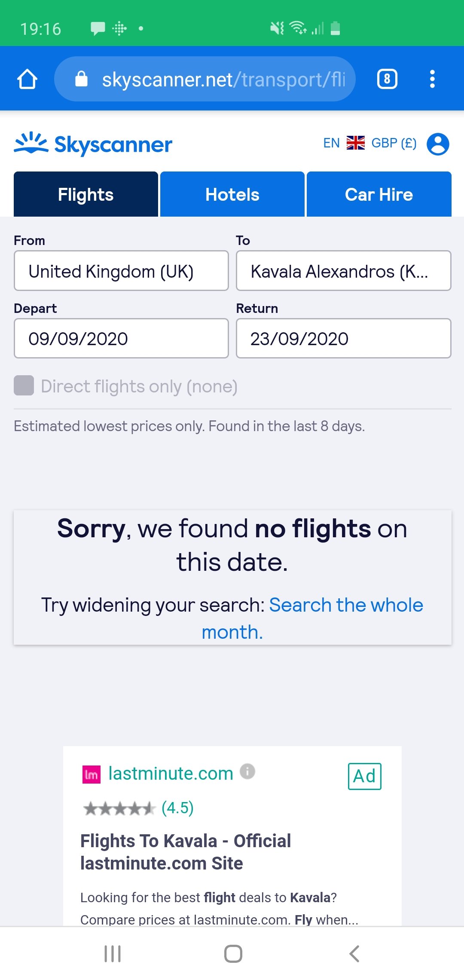Open the user account profile icon
This screenshot has height=980, width=464.
coord(438,144)
